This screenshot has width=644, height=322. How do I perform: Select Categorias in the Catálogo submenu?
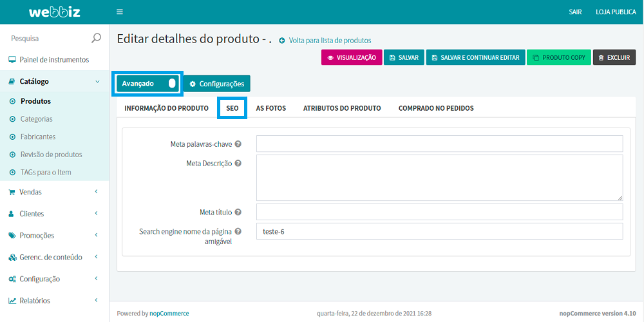tap(37, 119)
